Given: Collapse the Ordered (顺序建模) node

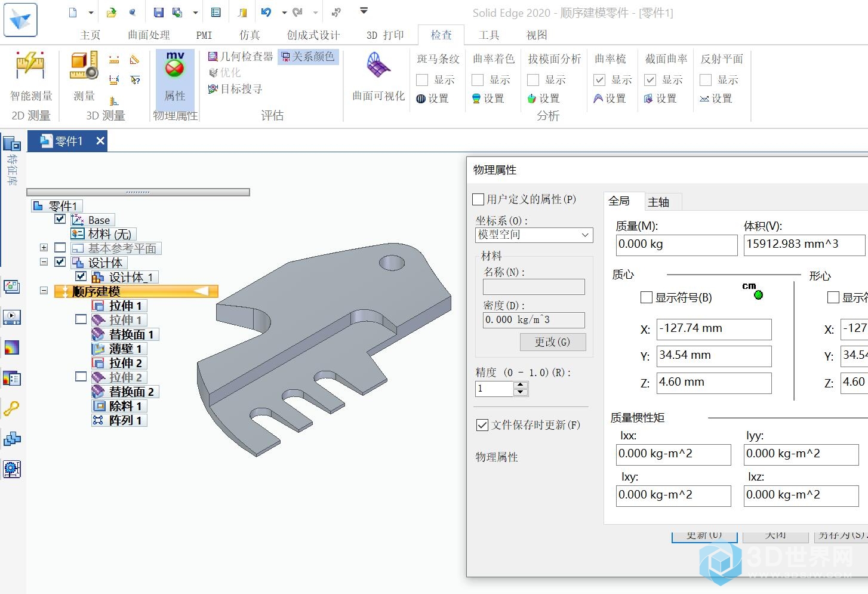Looking at the screenshot, I should tap(44, 290).
